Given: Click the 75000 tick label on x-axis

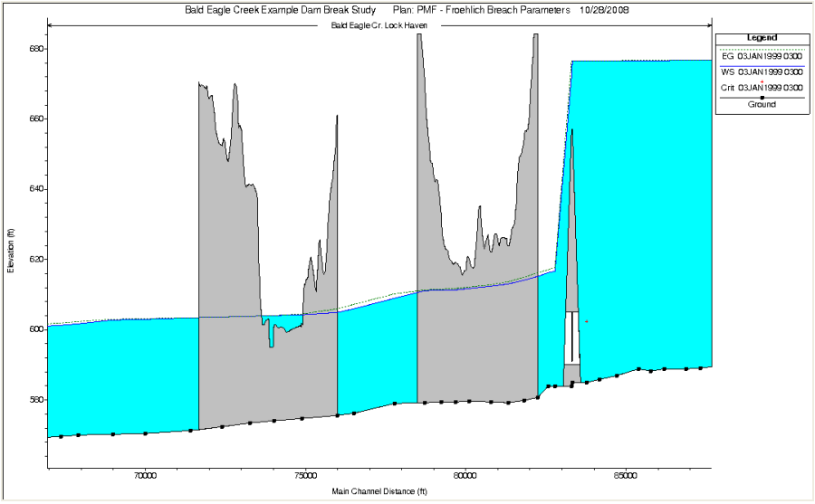Looking at the screenshot, I should tap(305, 475).
